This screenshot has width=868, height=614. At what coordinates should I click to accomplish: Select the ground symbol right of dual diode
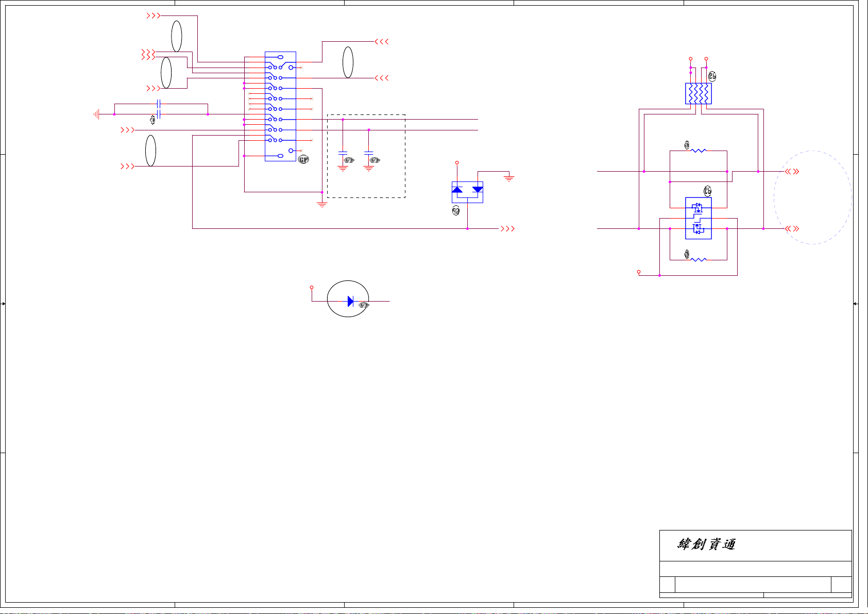pos(509,178)
